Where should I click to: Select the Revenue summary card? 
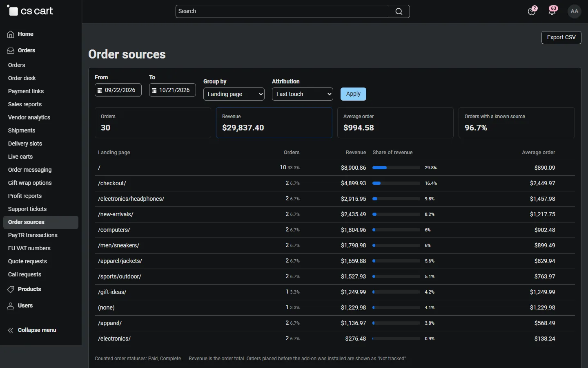tap(274, 123)
